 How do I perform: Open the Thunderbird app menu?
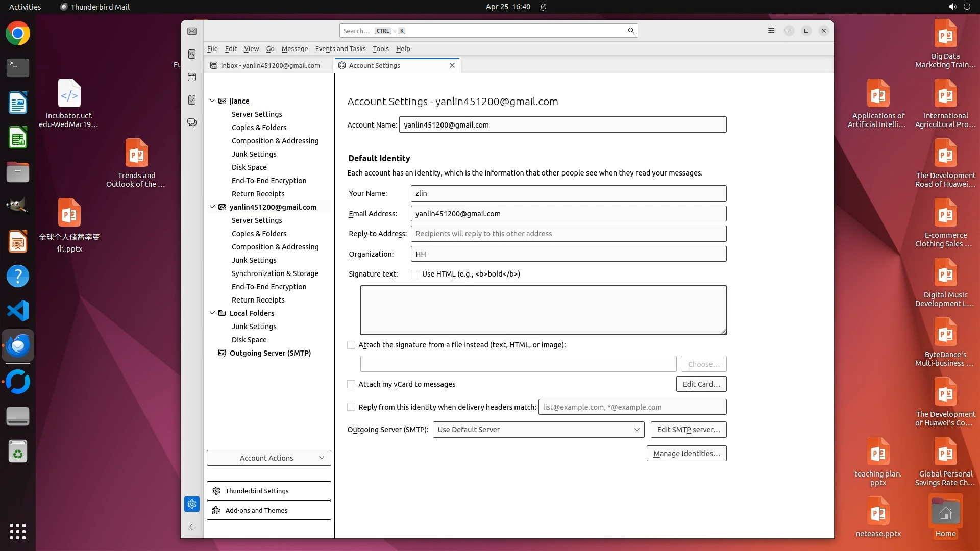(771, 31)
